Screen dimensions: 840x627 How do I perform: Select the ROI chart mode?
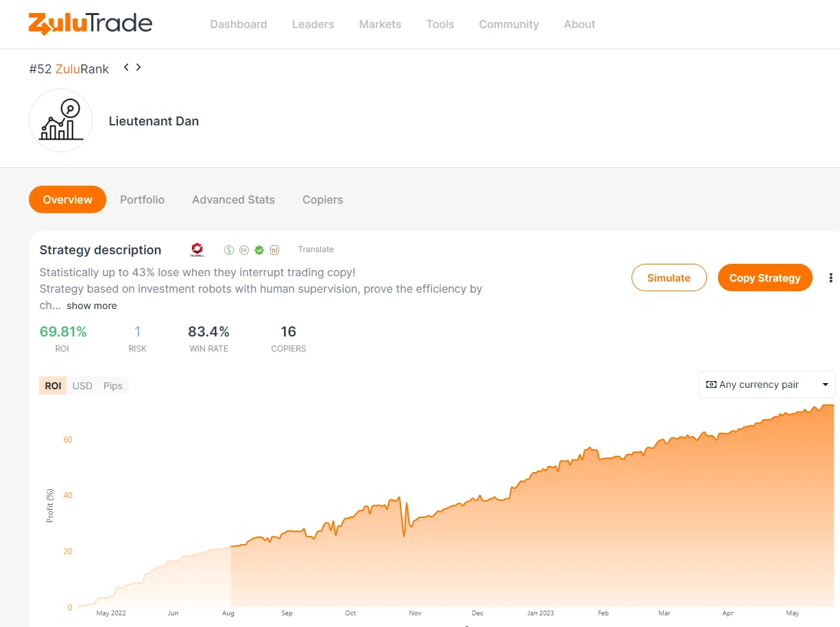click(x=53, y=386)
